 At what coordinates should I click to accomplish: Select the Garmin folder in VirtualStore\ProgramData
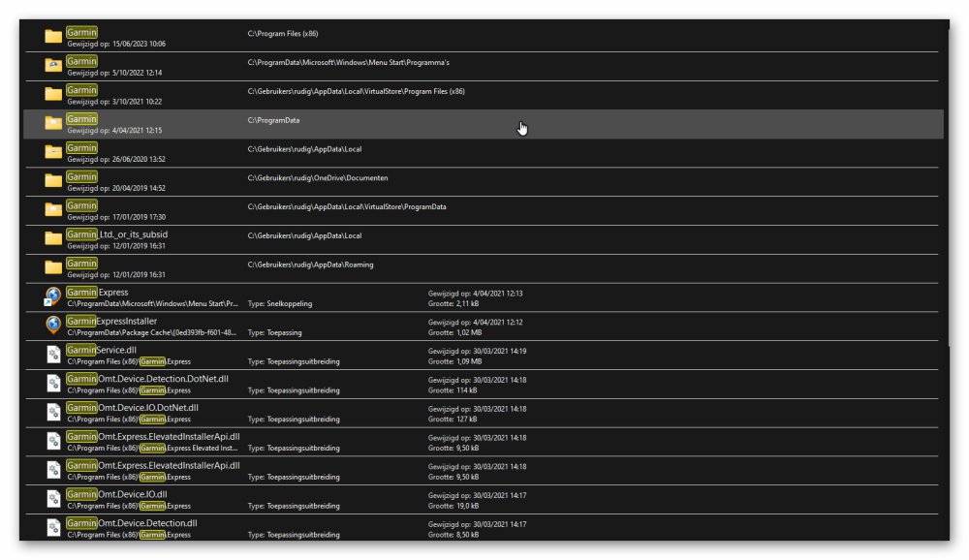[x=81, y=205]
